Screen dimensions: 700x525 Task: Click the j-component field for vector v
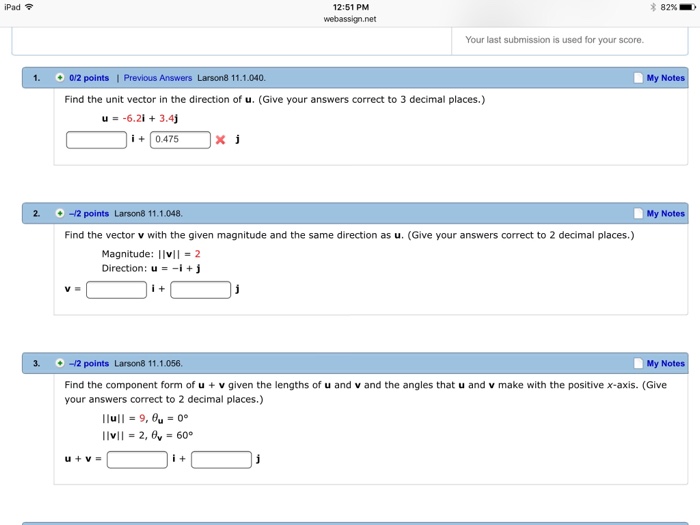click(200, 290)
